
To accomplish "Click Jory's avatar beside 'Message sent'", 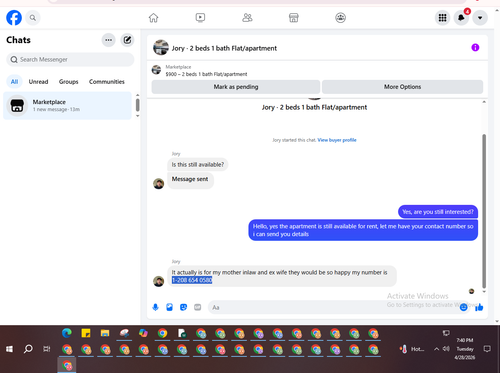I will 158,183.
